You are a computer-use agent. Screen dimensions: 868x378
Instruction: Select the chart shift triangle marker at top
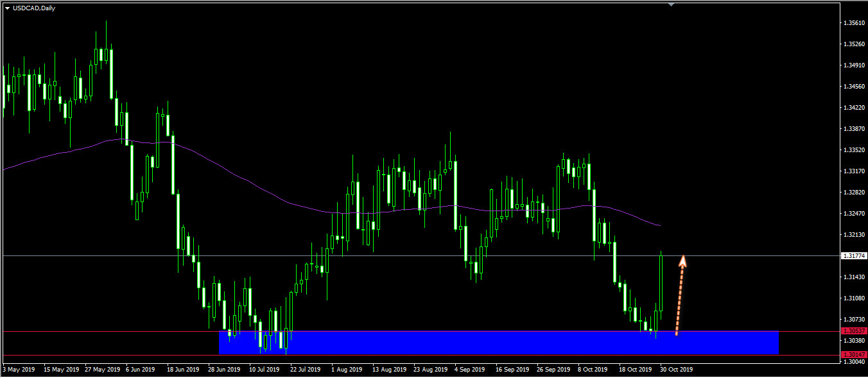tap(672, 4)
